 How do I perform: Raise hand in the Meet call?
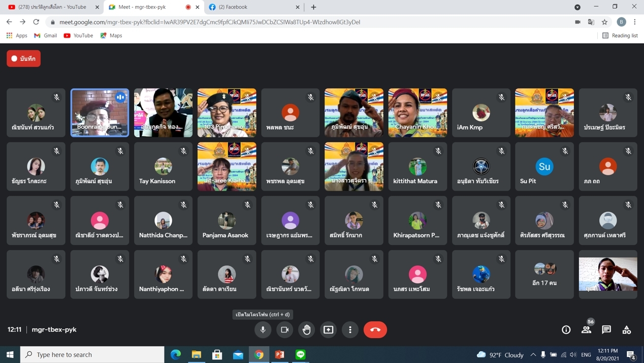pos(307,329)
